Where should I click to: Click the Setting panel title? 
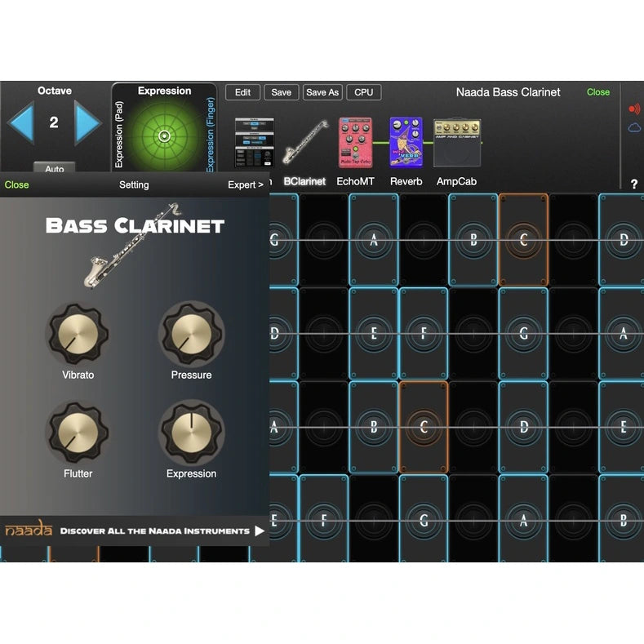point(134,184)
